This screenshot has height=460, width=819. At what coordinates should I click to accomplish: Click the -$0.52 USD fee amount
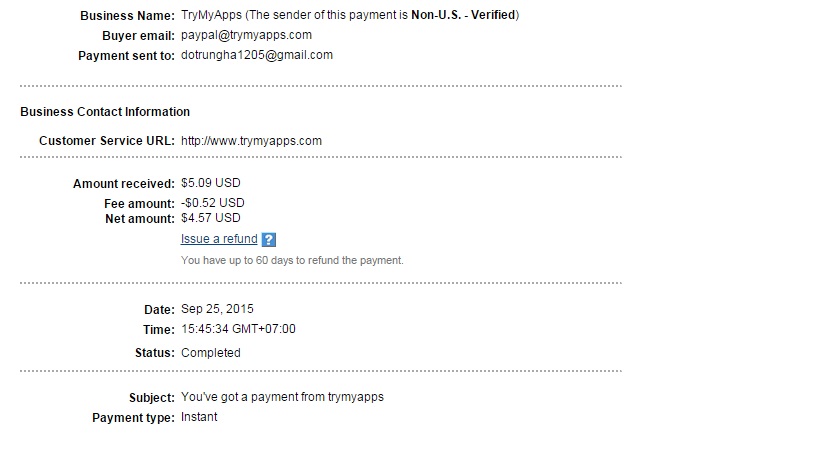pyautogui.click(x=212, y=202)
